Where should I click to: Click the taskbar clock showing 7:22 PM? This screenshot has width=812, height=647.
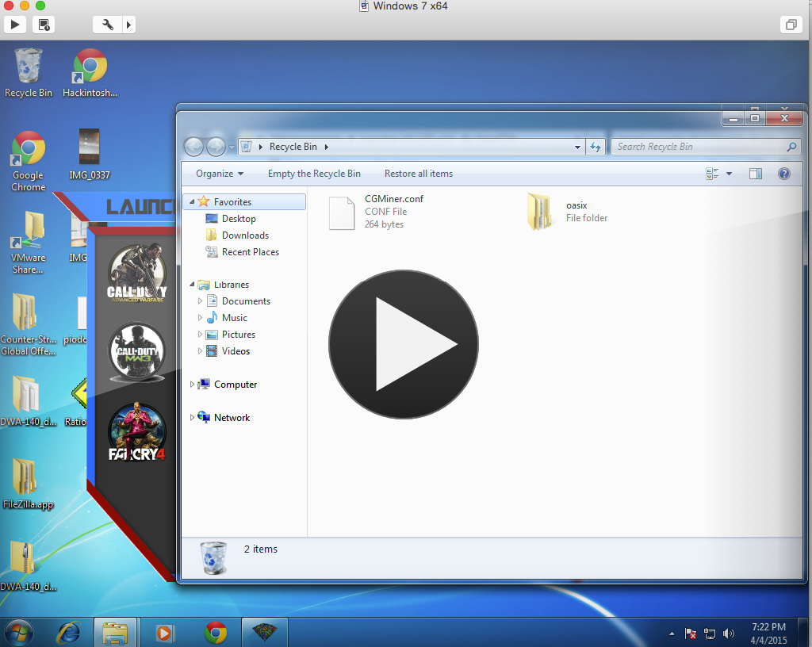(768, 633)
